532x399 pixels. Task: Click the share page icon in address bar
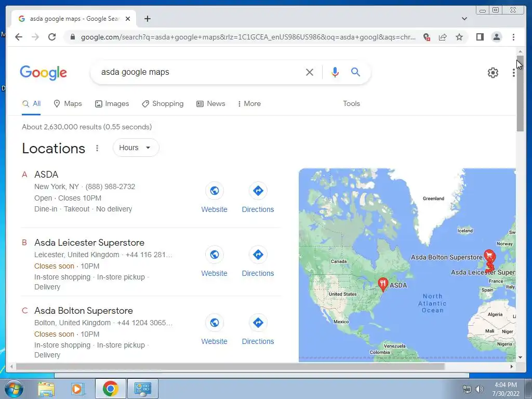point(443,37)
